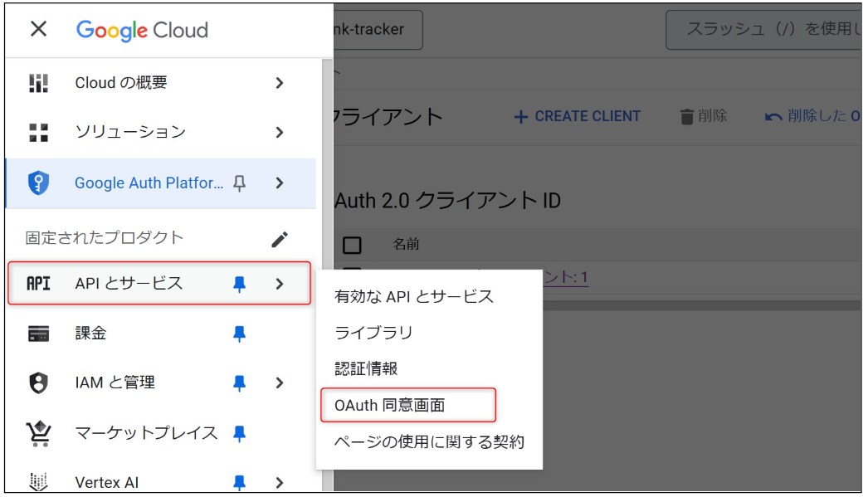Viewport: 868px width, 497px height.
Task: Click the Vertex AI icon
Action: (38, 481)
